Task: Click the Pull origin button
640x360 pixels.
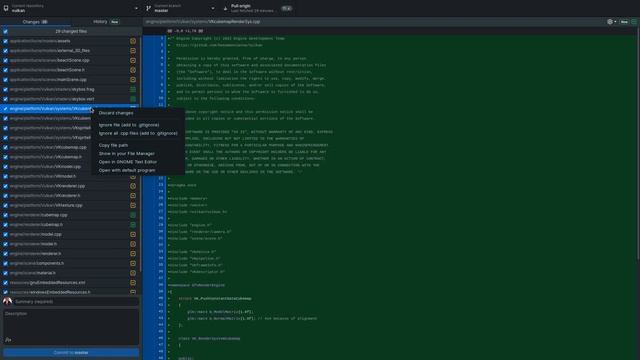Action: click(258, 8)
